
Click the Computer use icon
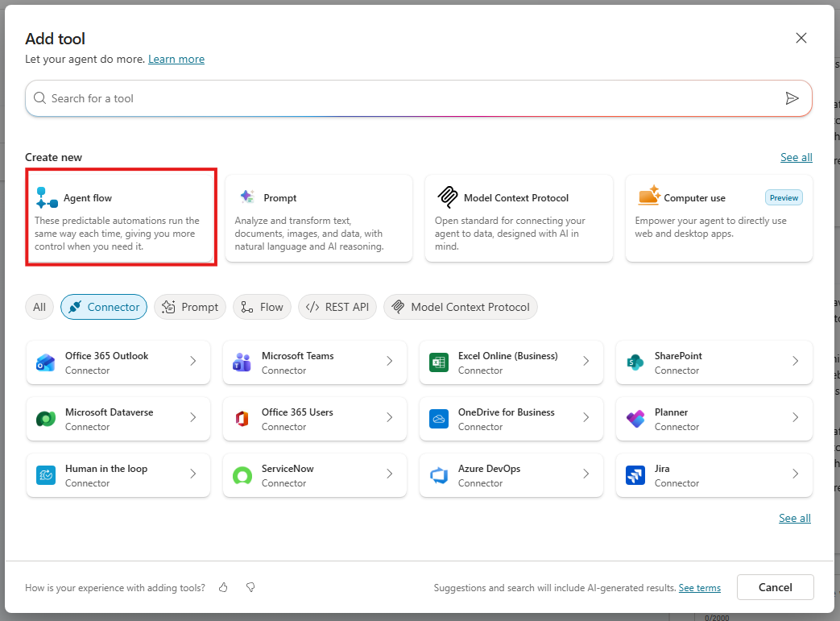(x=649, y=195)
